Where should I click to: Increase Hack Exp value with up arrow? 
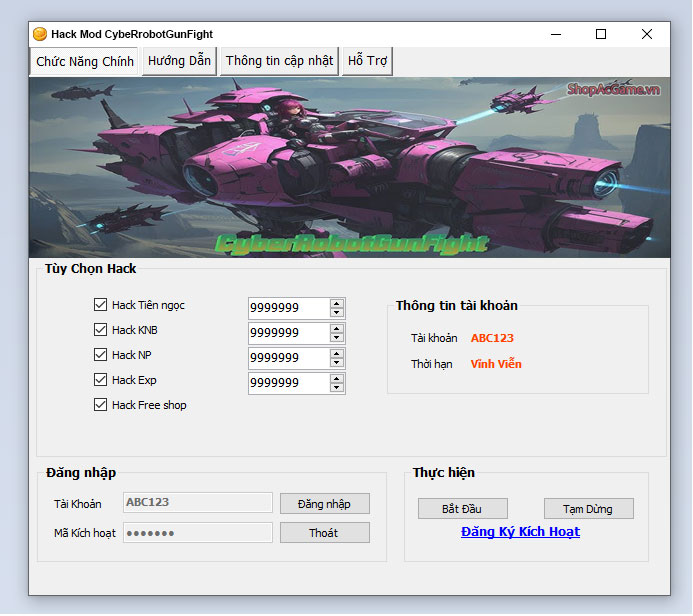coord(337,379)
